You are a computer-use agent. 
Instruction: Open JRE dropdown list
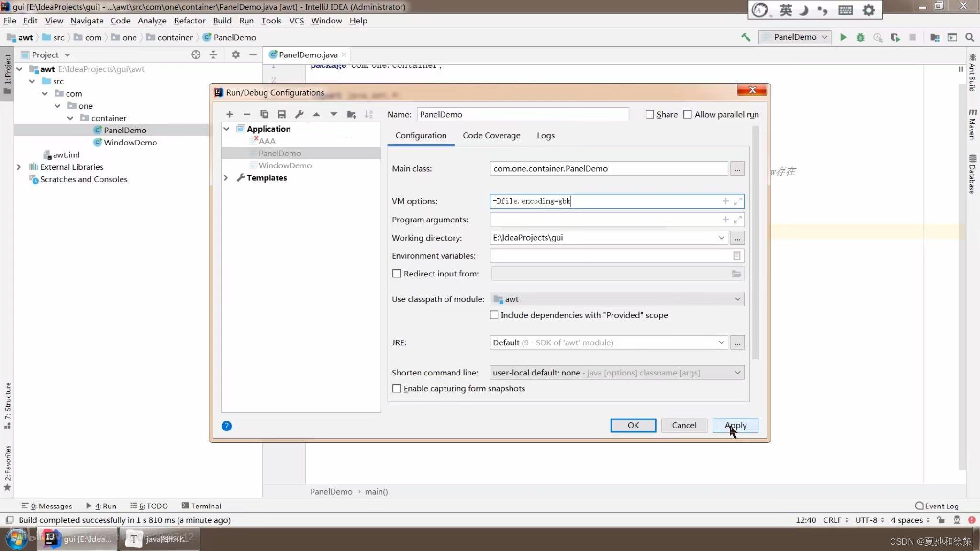click(721, 342)
